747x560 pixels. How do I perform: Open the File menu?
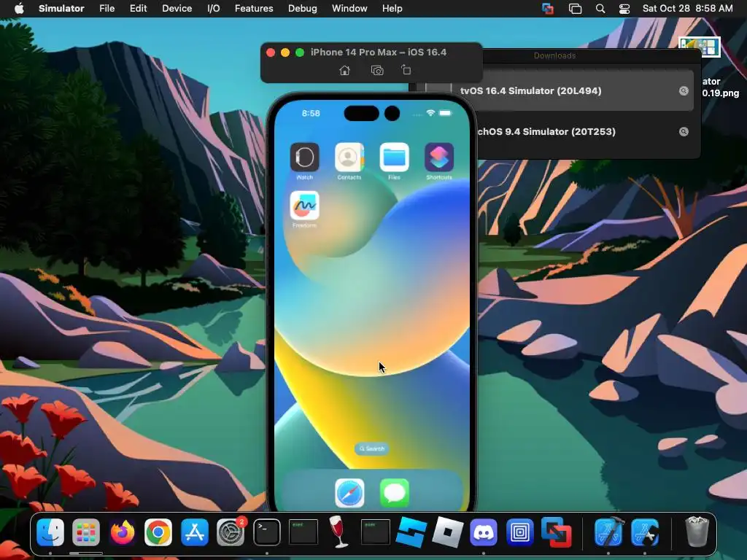[107, 9]
